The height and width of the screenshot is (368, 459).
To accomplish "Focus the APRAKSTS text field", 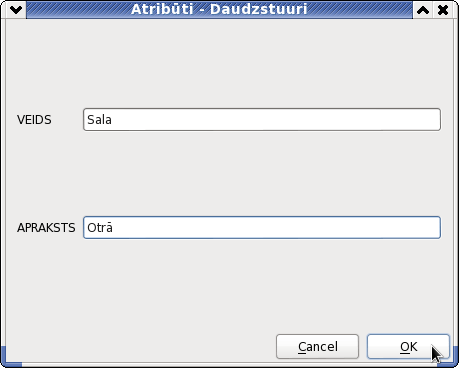I will coord(262,227).
